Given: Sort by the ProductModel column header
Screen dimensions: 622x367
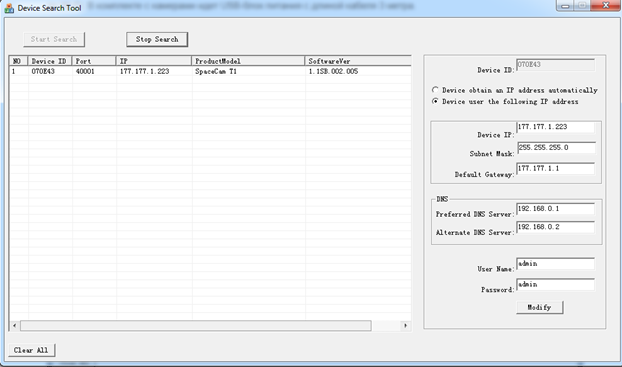Looking at the screenshot, I should [248, 61].
